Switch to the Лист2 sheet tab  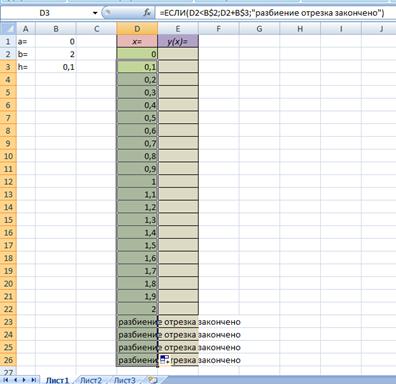91,380
